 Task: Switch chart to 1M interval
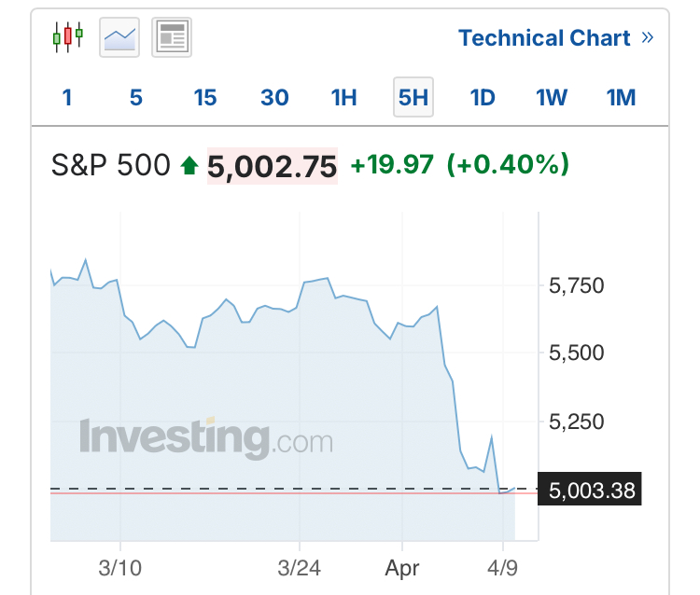coord(621,97)
